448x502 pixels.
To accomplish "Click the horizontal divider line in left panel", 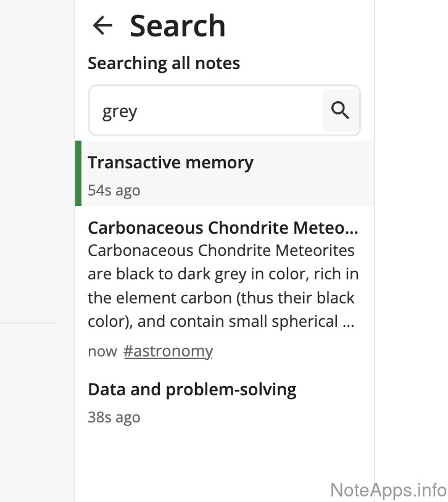I will (28, 323).
